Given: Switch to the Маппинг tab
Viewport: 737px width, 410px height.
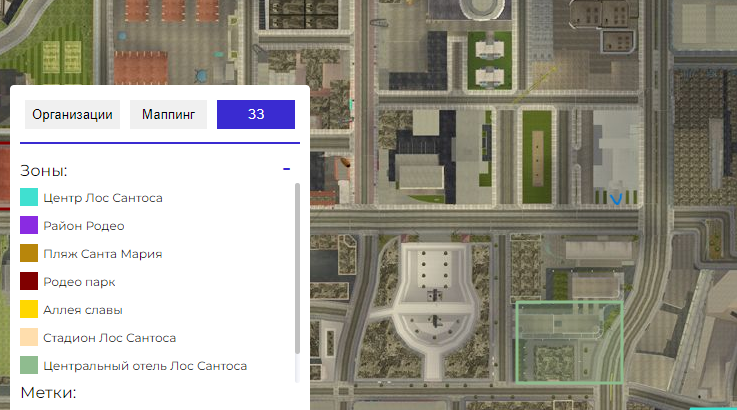Looking at the screenshot, I should (168, 115).
